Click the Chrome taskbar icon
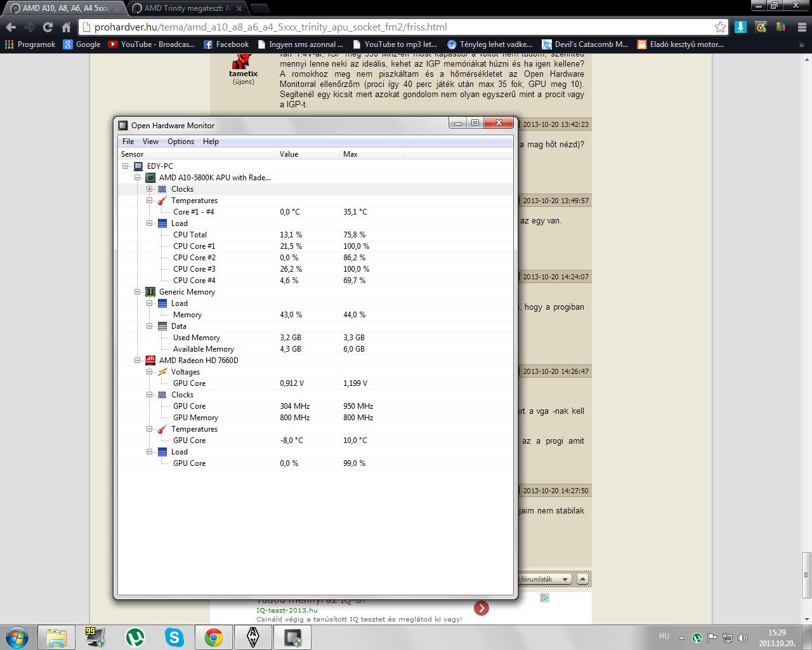812x650 pixels. (214, 637)
